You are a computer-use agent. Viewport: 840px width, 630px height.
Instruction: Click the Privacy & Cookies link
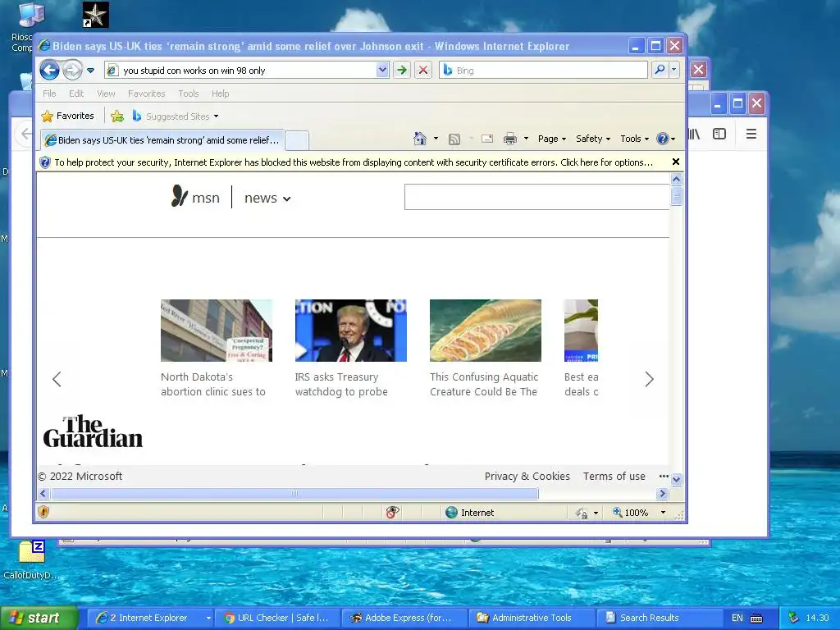pos(527,477)
